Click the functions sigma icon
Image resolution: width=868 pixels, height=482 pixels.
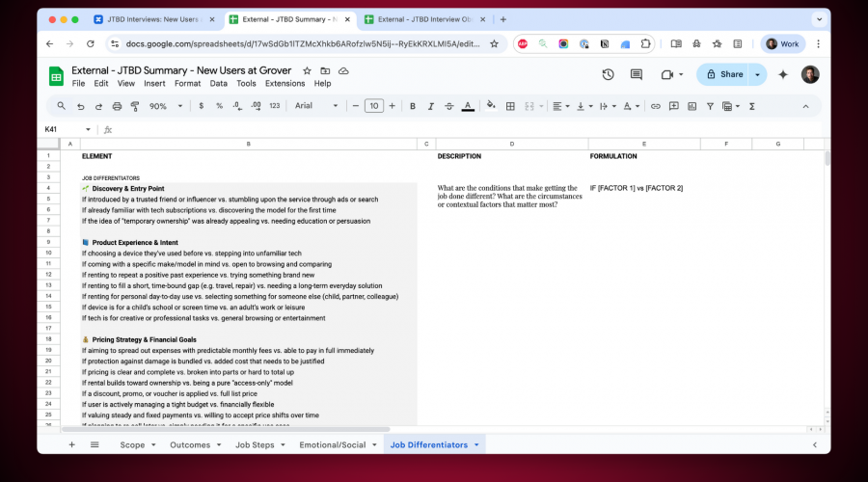[x=751, y=106]
